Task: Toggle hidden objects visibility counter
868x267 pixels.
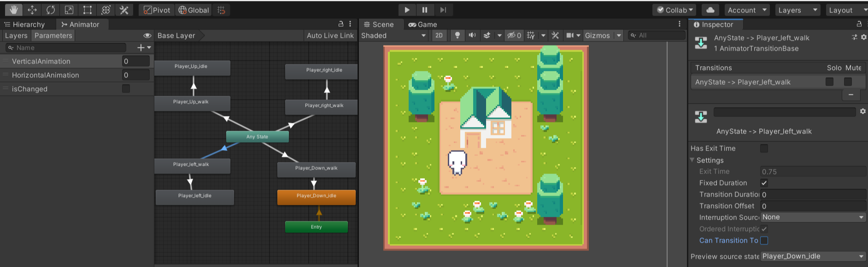Action: tap(514, 35)
